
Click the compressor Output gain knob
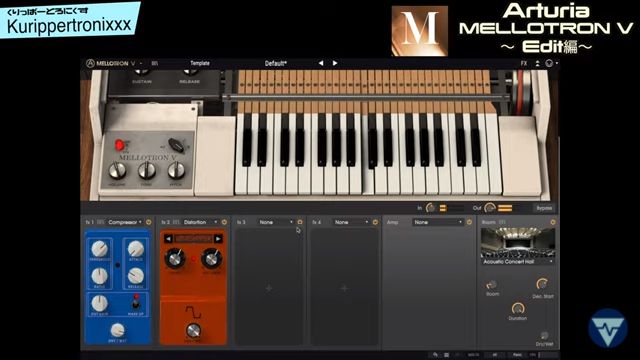pyautogui.click(x=99, y=303)
